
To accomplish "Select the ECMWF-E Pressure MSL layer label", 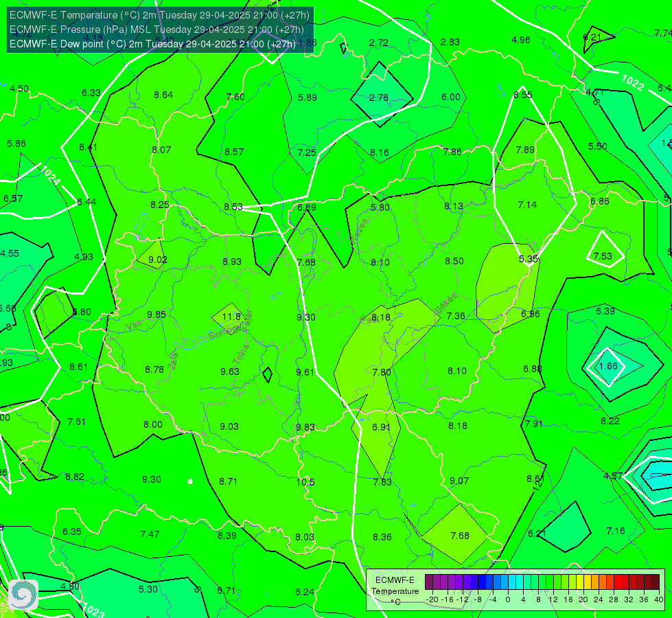I will click(157, 30).
